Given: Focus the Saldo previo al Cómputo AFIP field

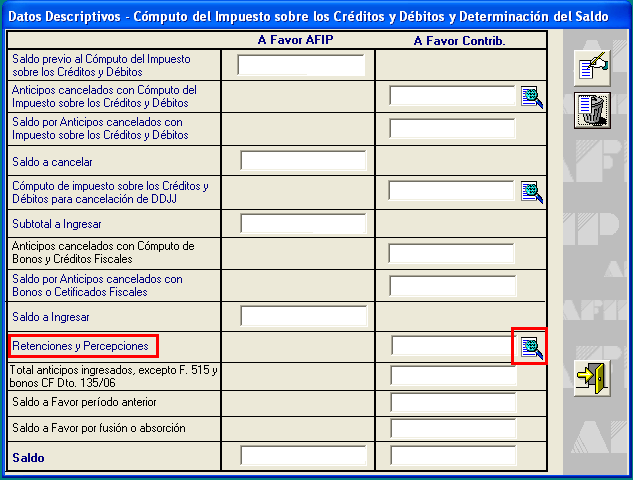Looking at the screenshot, I should pos(301,66).
